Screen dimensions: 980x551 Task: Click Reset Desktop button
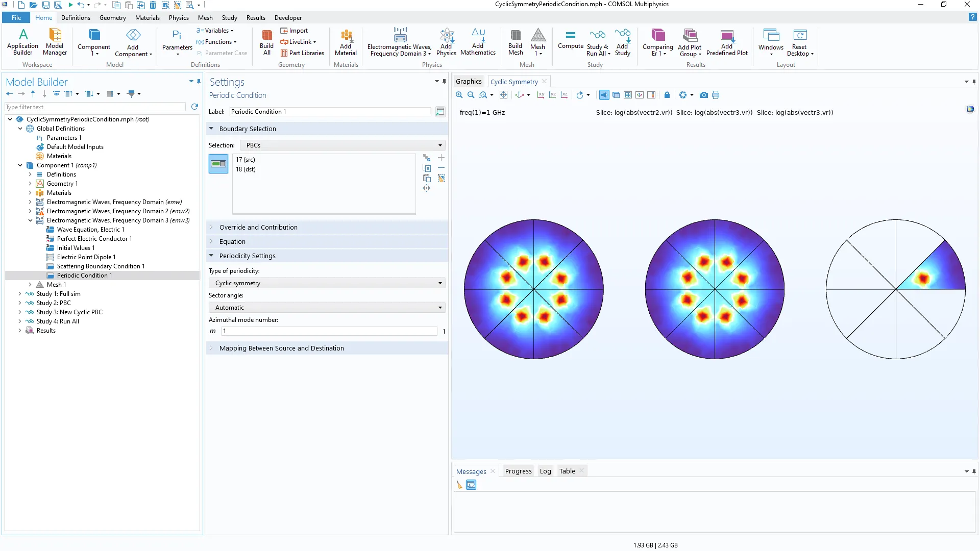coord(799,43)
